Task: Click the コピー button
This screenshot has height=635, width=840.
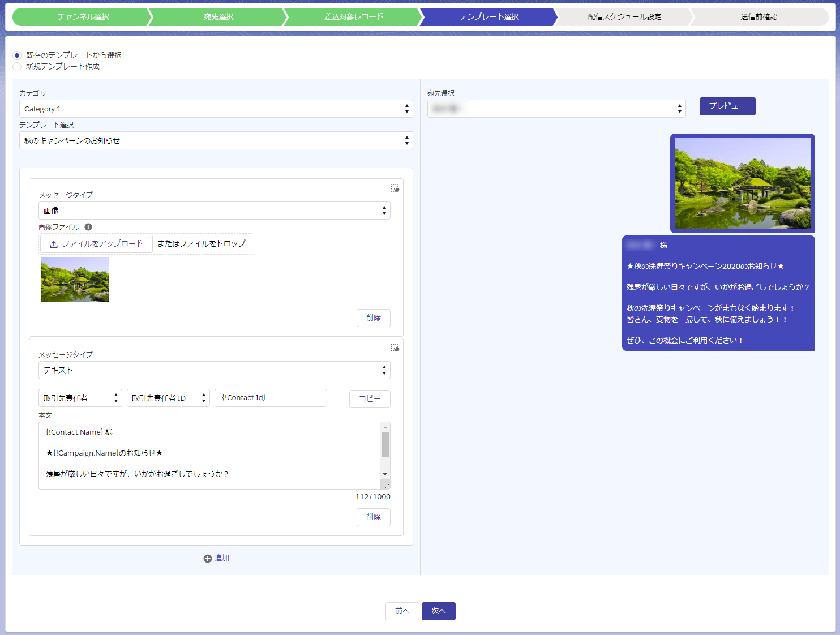Action: click(370, 399)
